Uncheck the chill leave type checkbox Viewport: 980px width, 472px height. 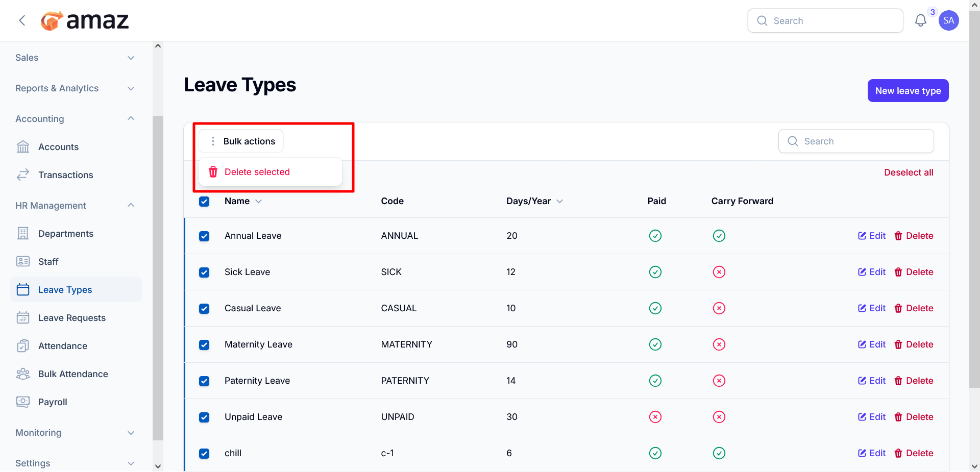(204, 454)
